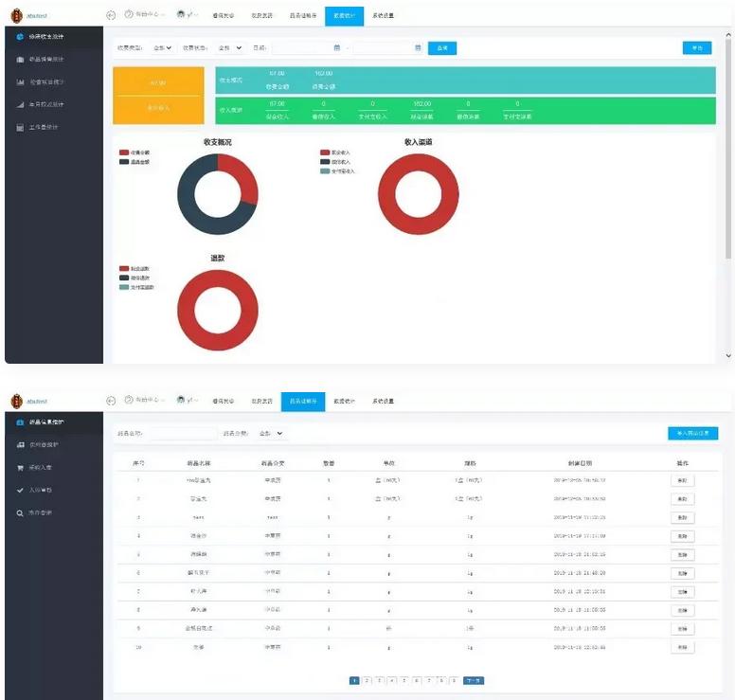This screenshot has height=700, width=735.
Task: Click the 药品名称 search input field
Action: pos(183,433)
